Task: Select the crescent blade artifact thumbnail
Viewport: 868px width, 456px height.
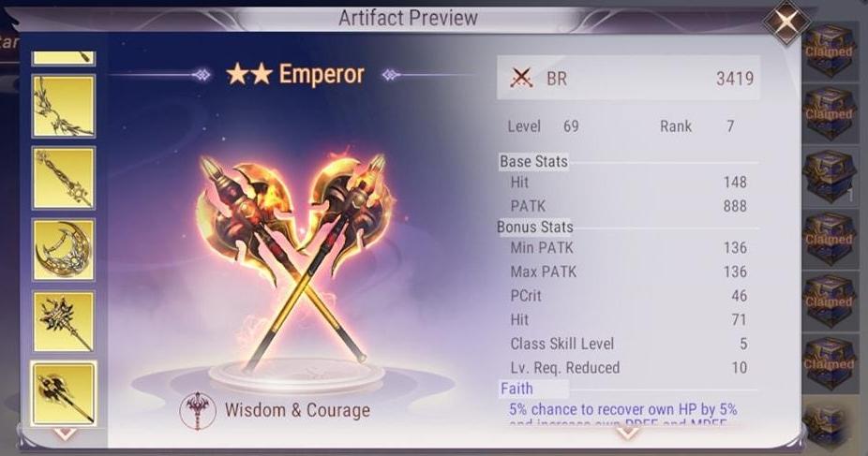Action: pos(64,250)
